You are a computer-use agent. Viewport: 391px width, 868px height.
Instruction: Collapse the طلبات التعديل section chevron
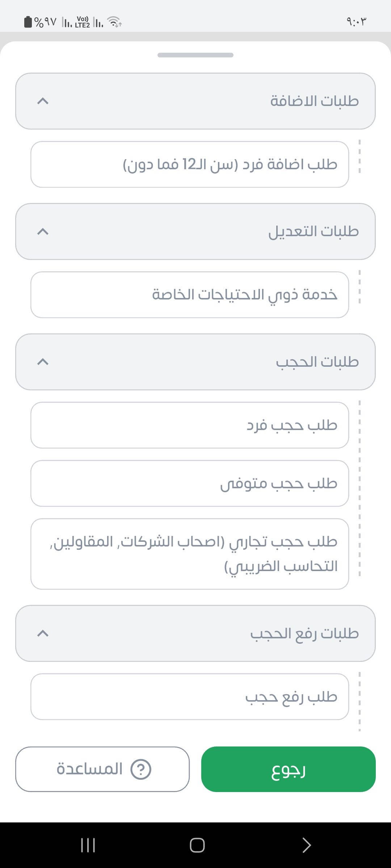[x=43, y=231]
